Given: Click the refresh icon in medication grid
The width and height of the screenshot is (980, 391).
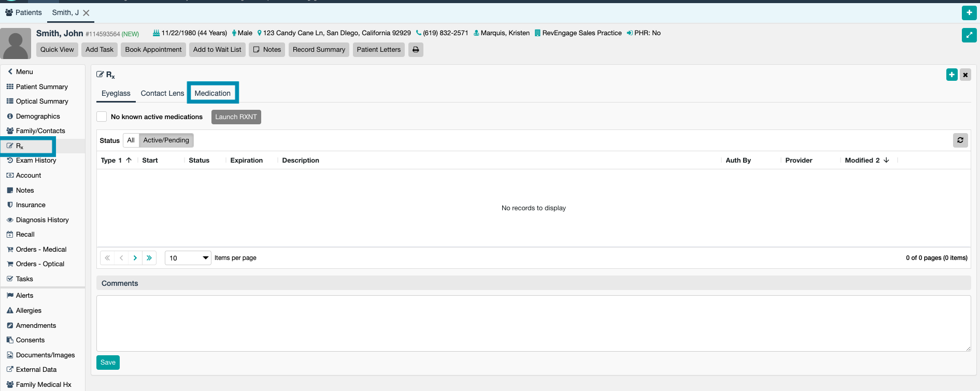Looking at the screenshot, I should 960,140.
